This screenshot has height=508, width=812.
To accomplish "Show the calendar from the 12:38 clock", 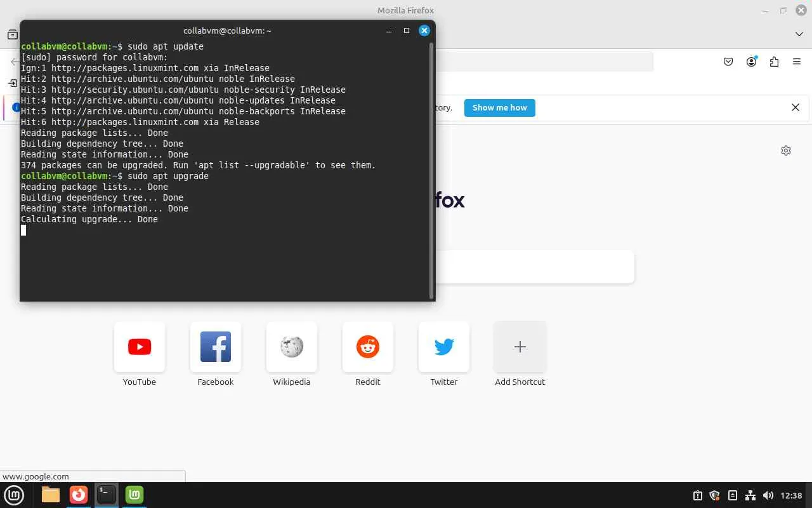I will 792,495.
